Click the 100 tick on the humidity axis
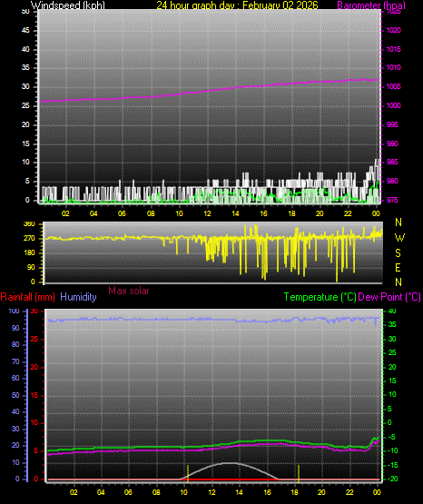Image resolution: width=423 pixels, height=504 pixels. pyautogui.click(x=15, y=311)
